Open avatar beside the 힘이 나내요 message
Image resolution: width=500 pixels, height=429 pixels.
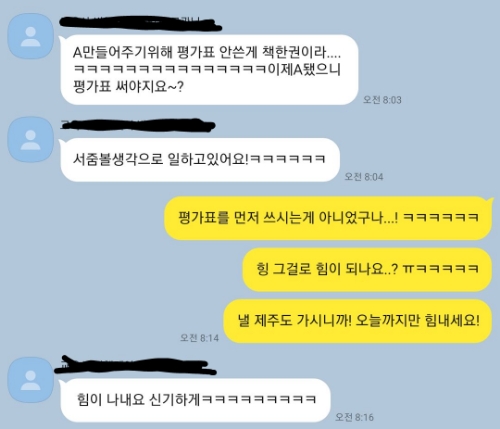[31, 380]
